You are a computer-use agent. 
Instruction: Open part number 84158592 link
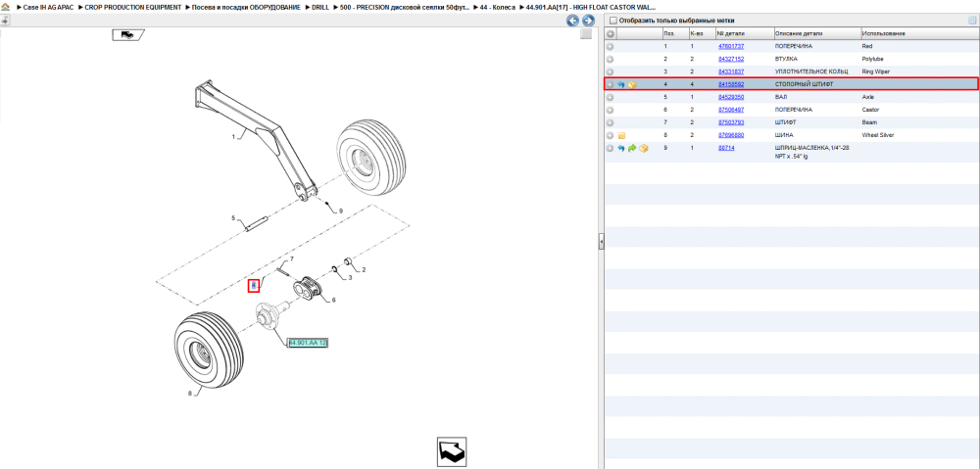731,84
